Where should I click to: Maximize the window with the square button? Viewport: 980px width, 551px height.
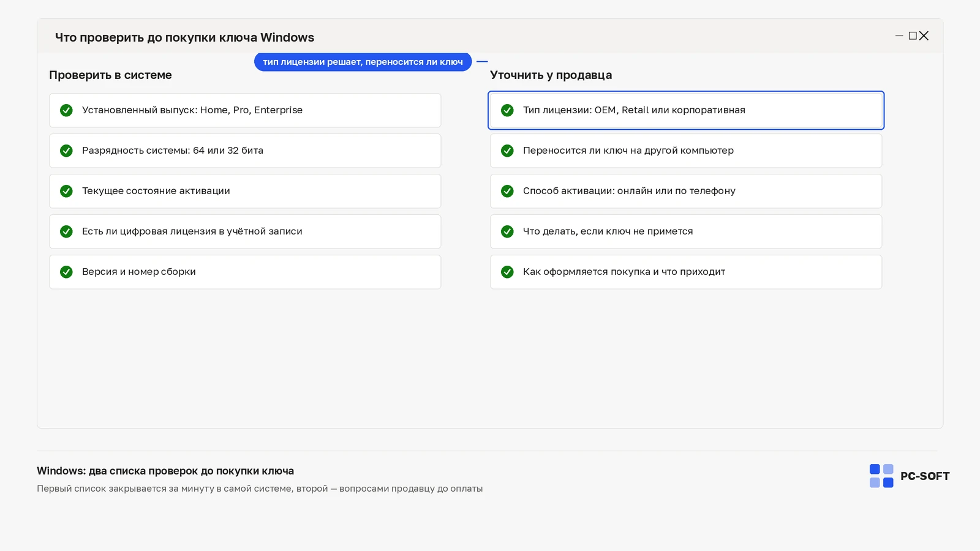(913, 36)
